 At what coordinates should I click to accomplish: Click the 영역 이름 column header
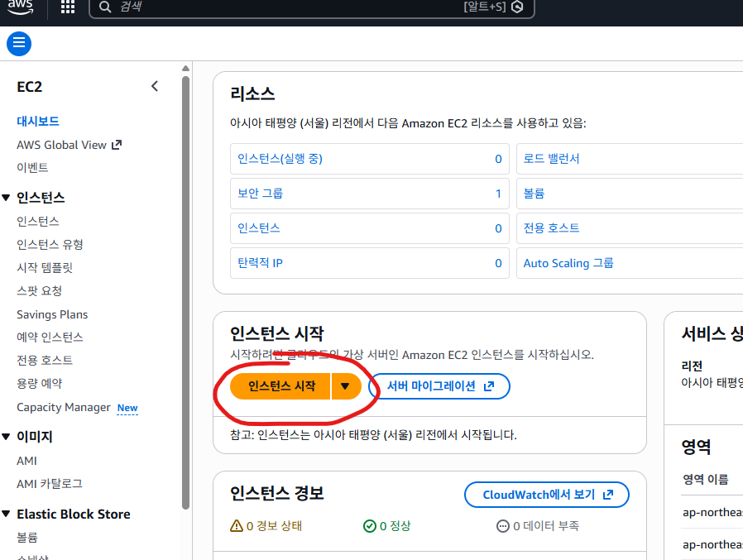(x=705, y=480)
